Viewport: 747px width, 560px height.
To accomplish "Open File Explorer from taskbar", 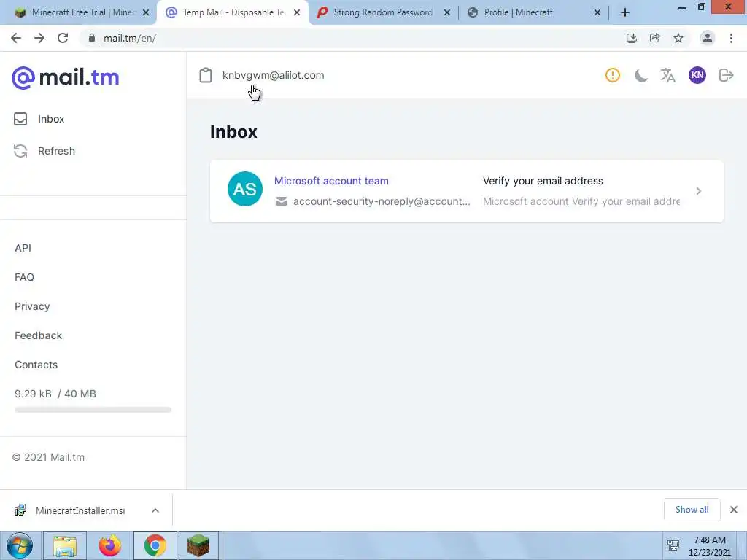I will [65, 545].
